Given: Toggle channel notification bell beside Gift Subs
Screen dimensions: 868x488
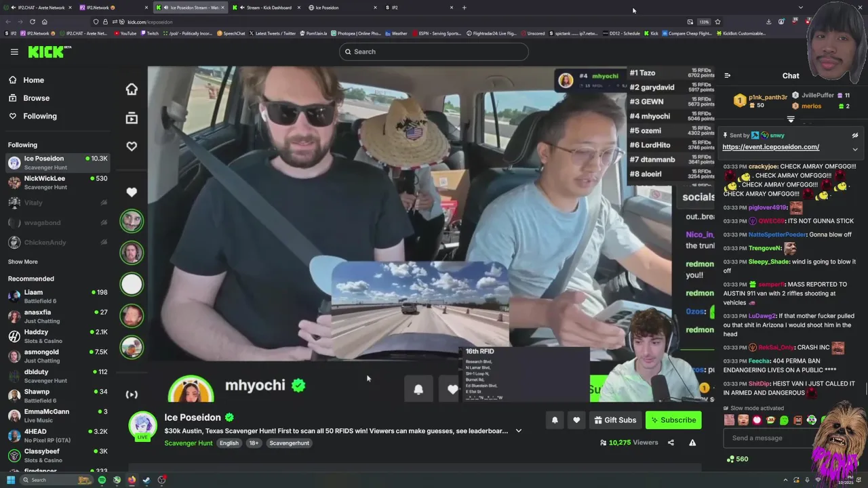Looking at the screenshot, I should [x=555, y=420].
